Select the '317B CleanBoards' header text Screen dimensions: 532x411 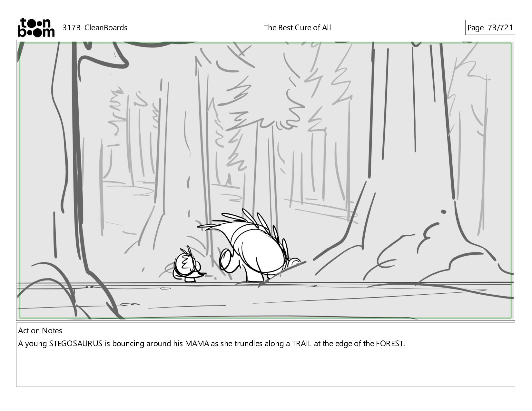tap(95, 28)
